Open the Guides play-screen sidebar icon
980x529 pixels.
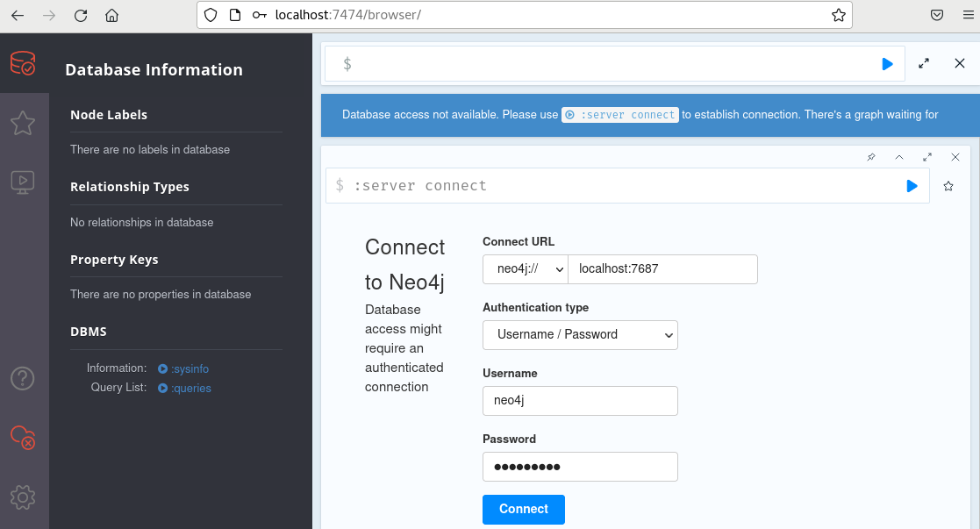tap(23, 182)
